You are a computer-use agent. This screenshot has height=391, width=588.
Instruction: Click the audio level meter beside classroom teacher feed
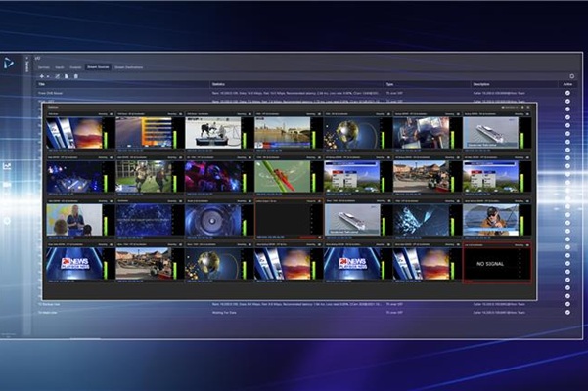click(107, 226)
